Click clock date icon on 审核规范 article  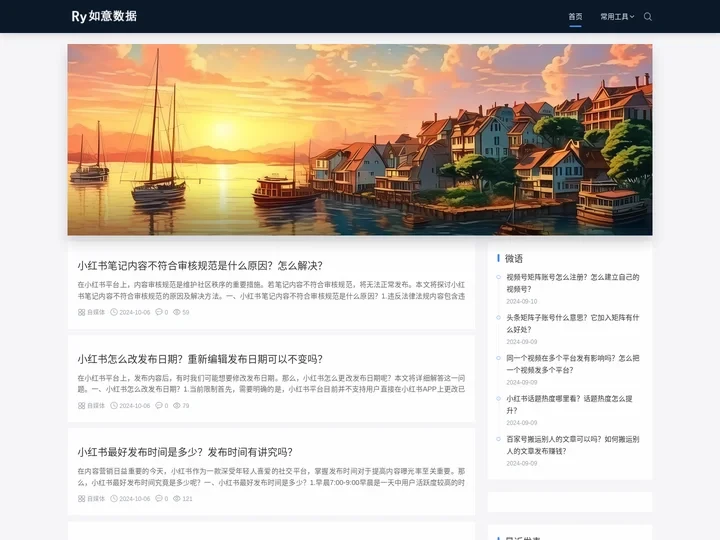tap(114, 312)
